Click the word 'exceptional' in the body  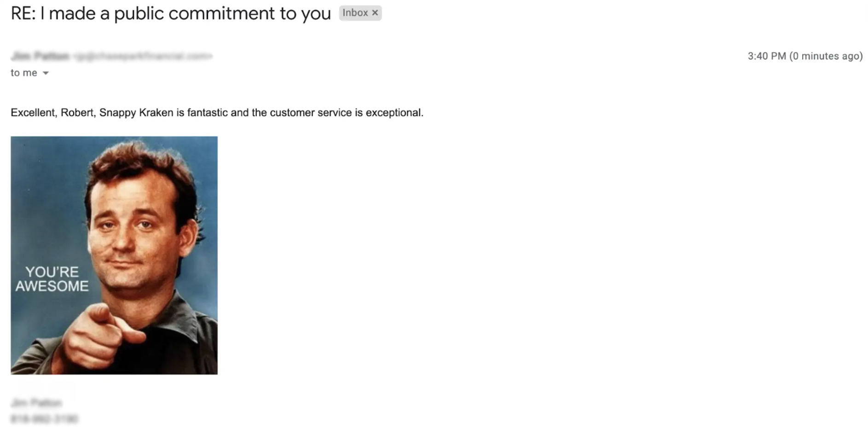pos(393,113)
